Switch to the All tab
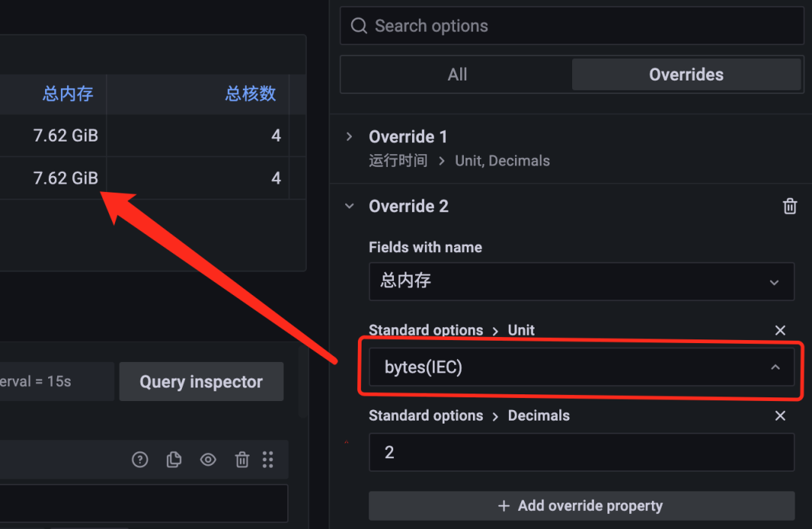The height and width of the screenshot is (529, 812). click(457, 74)
